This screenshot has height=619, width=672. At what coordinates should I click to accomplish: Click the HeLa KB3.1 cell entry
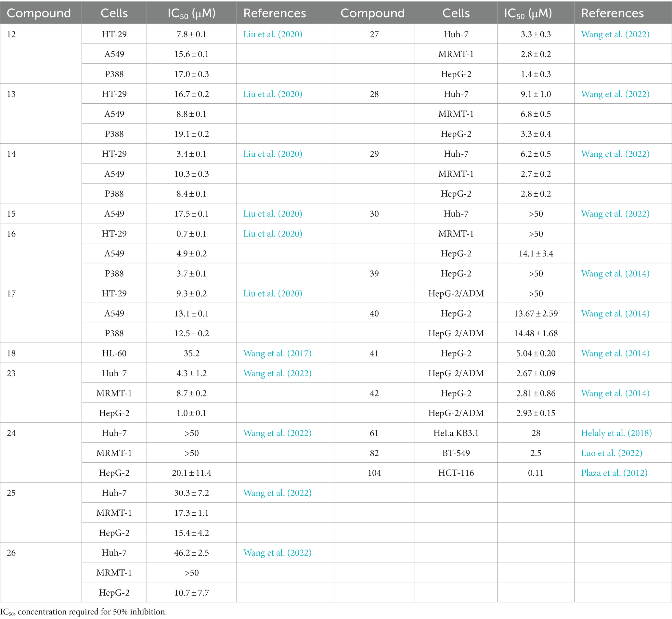click(456, 433)
